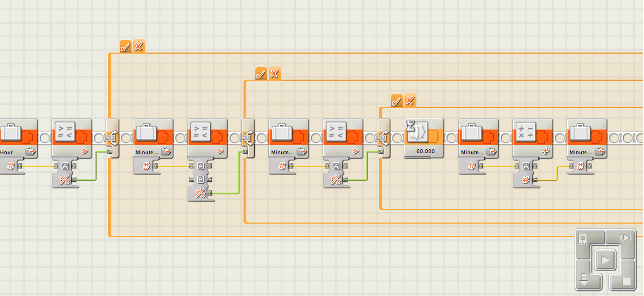Click the hash symbol on the Hour data hub
644x296 pixels.
tap(11, 166)
